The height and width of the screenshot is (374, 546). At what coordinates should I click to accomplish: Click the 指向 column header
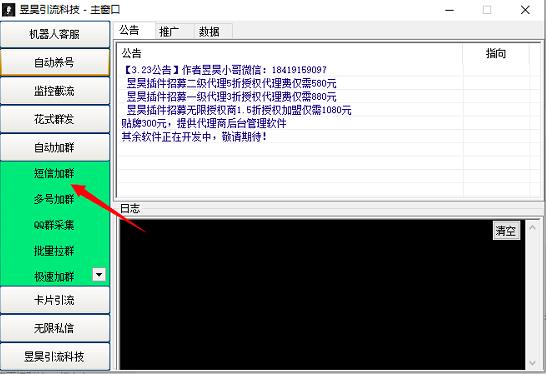pos(496,54)
